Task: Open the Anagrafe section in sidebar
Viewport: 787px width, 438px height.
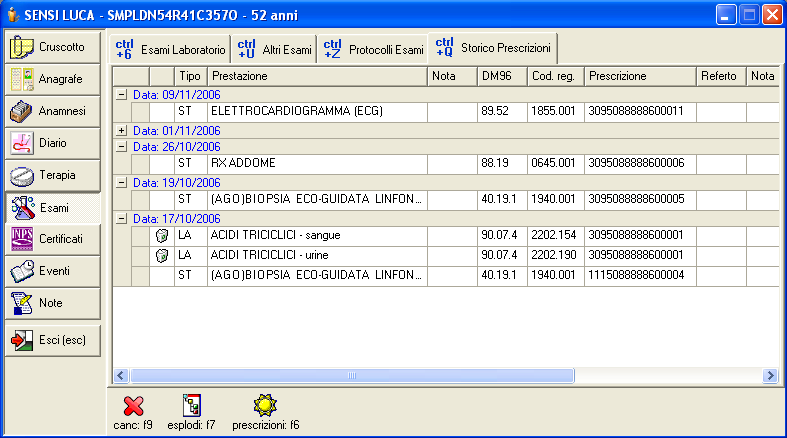Action: click(53, 79)
